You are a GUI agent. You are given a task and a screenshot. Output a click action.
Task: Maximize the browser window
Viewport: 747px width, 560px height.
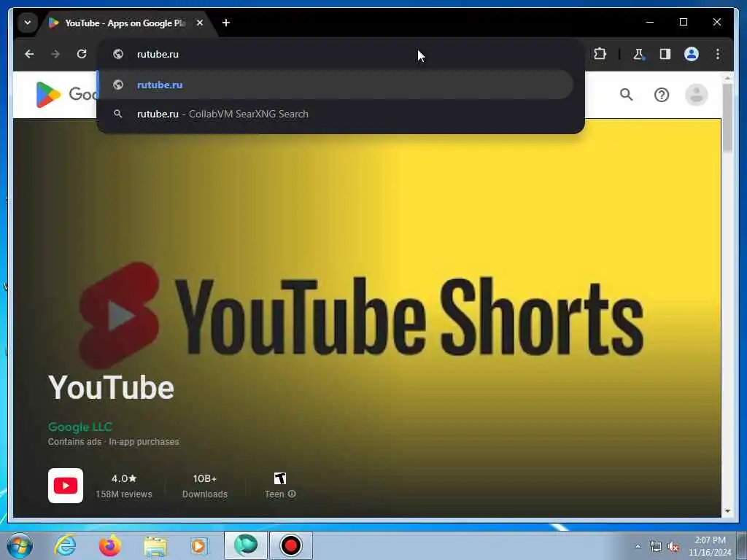click(683, 23)
